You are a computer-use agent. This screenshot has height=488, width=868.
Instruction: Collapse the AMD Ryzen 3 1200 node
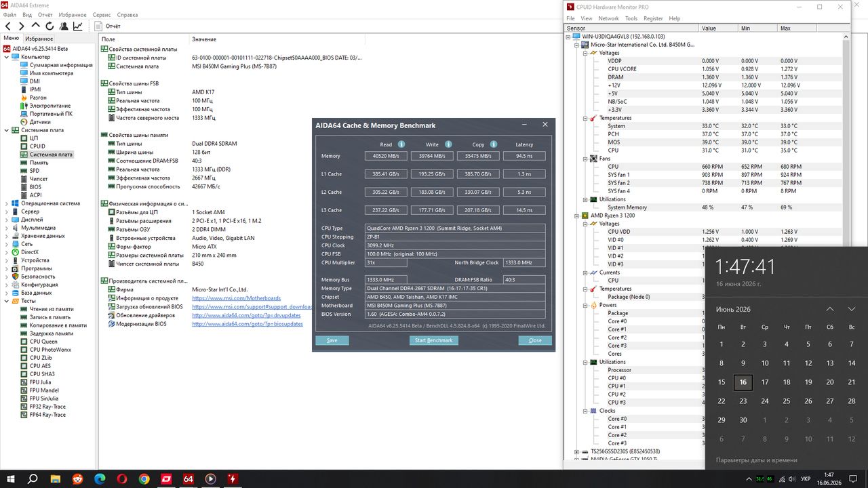pyautogui.click(x=576, y=216)
